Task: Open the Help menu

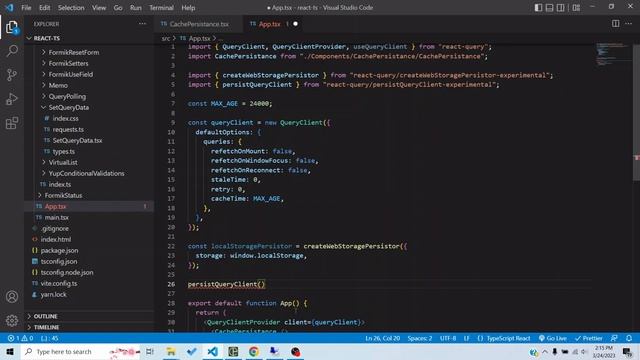Action: tap(188, 7)
